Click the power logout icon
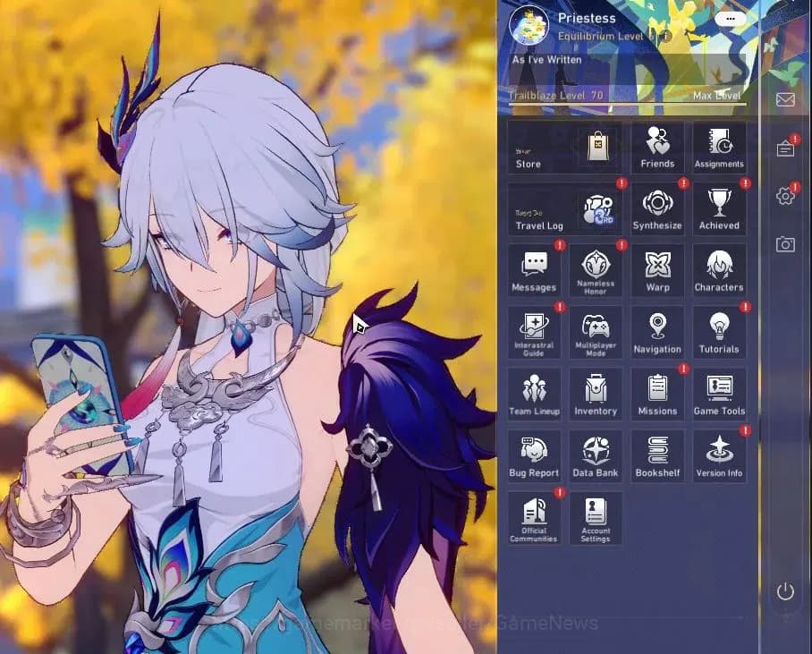This screenshot has height=654, width=812. [x=785, y=591]
